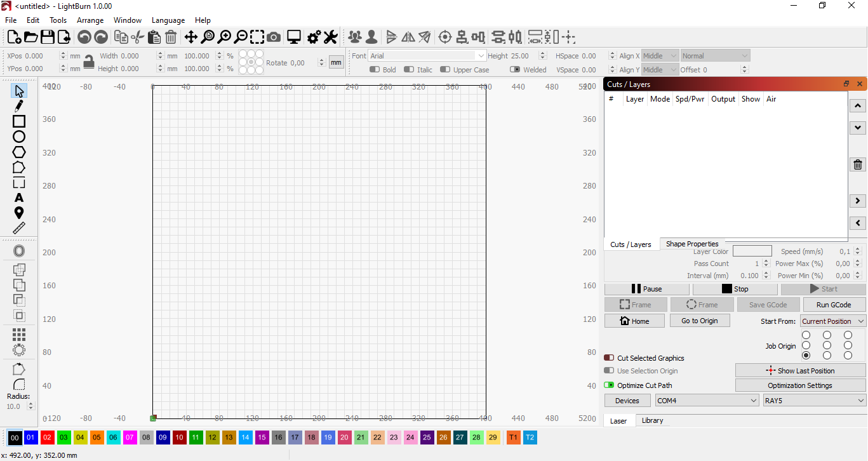Select the Draw Lines pencil tool
The height and width of the screenshot is (461, 868).
19,106
